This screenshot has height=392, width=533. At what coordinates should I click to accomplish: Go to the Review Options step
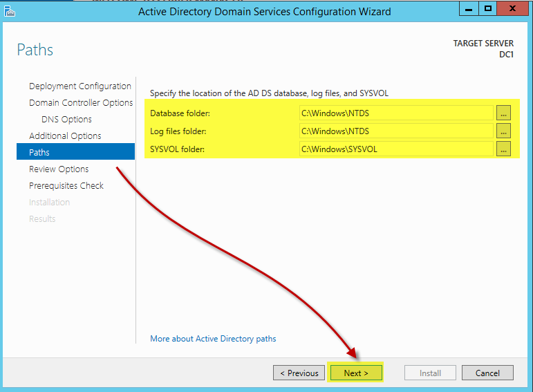59,169
